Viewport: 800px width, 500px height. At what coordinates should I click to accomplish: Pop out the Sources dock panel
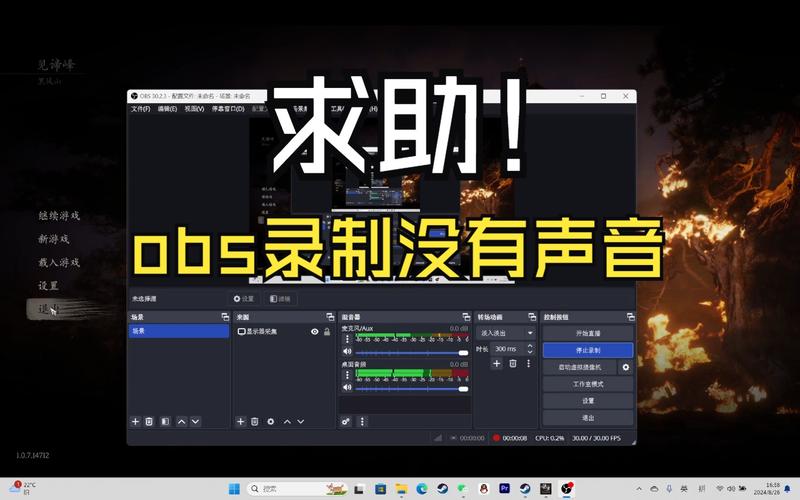pos(329,316)
